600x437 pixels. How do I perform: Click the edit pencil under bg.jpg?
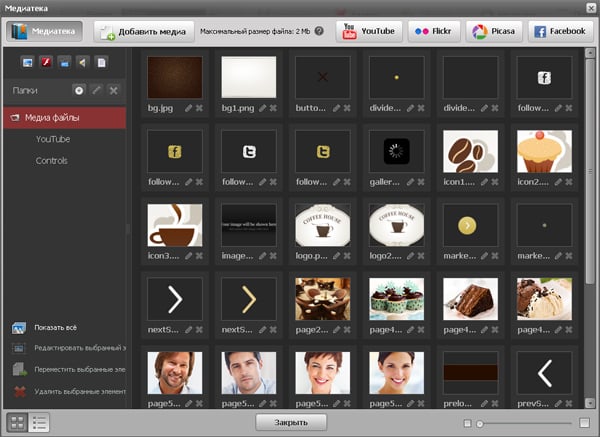click(x=186, y=107)
